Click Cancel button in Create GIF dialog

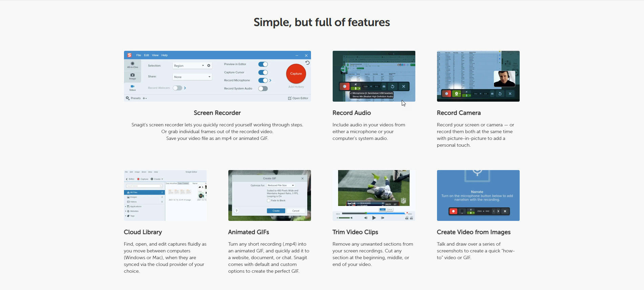296,211
